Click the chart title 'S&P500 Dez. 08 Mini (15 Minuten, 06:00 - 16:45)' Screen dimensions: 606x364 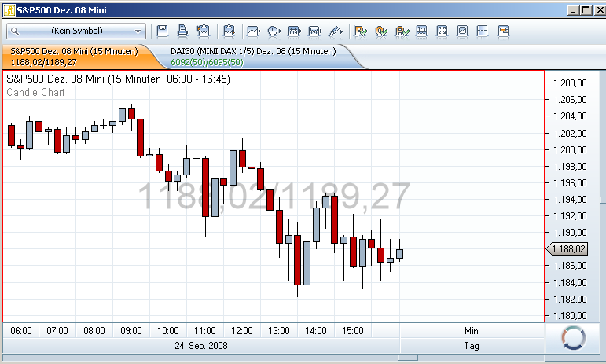pyautogui.click(x=118, y=79)
